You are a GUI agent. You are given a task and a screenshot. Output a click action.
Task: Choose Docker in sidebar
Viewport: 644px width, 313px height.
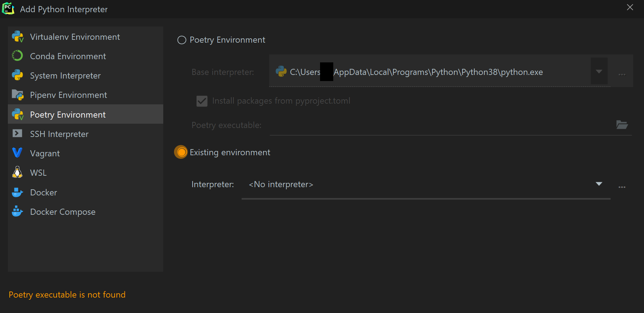click(86, 192)
